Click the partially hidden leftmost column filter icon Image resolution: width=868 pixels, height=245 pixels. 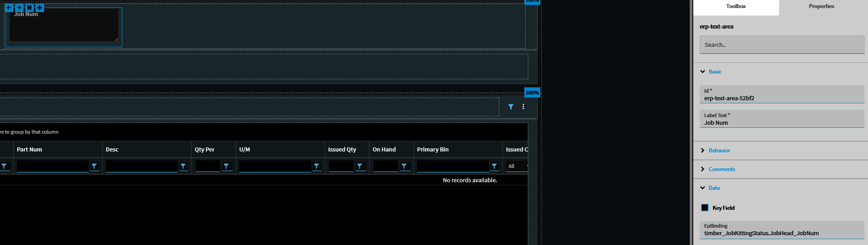pyautogui.click(x=4, y=166)
